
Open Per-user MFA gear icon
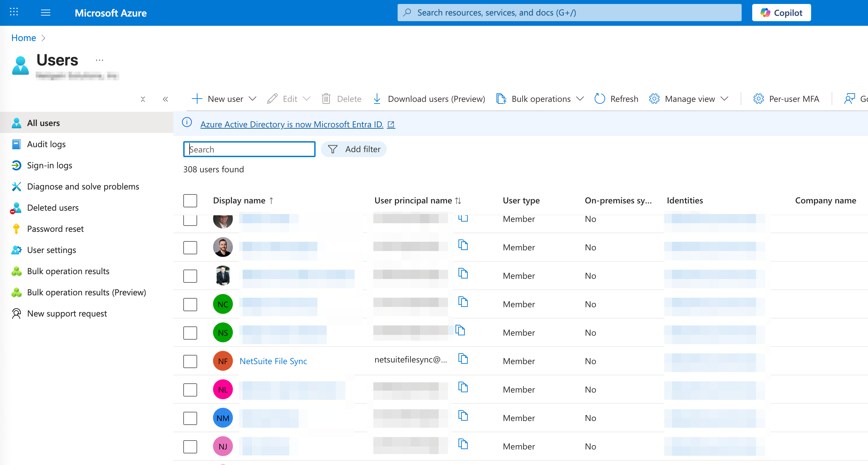pos(758,99)
